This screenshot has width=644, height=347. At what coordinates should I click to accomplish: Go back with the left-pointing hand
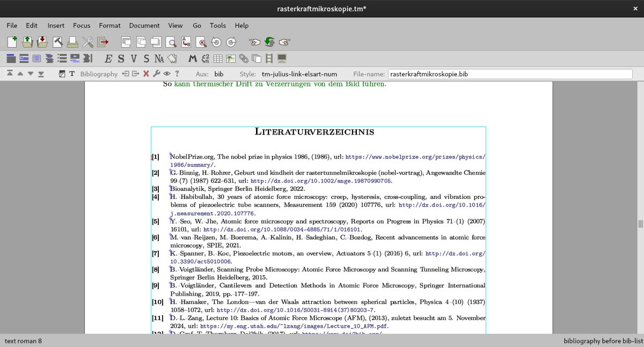(x=255, y=41)
